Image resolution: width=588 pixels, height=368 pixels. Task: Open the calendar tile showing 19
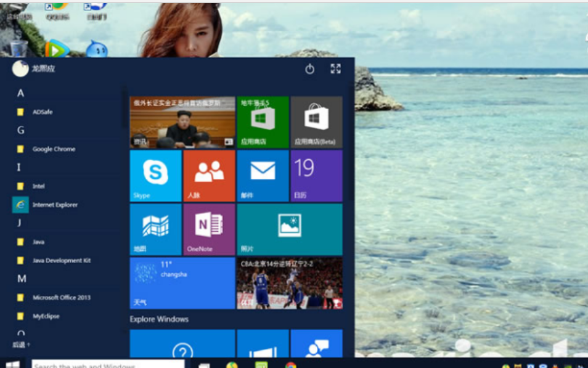316,176
